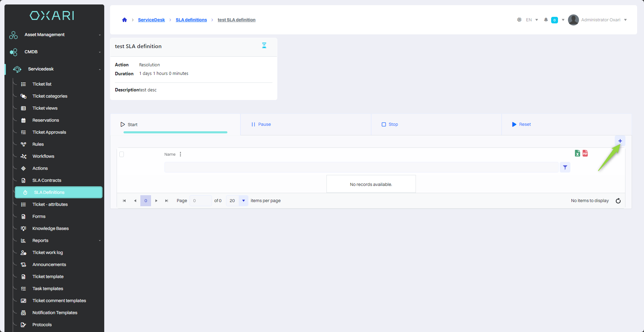The width and height of the screenshot is (644, 332).
Task: Switch to the Pause tab
Action: 261,124
